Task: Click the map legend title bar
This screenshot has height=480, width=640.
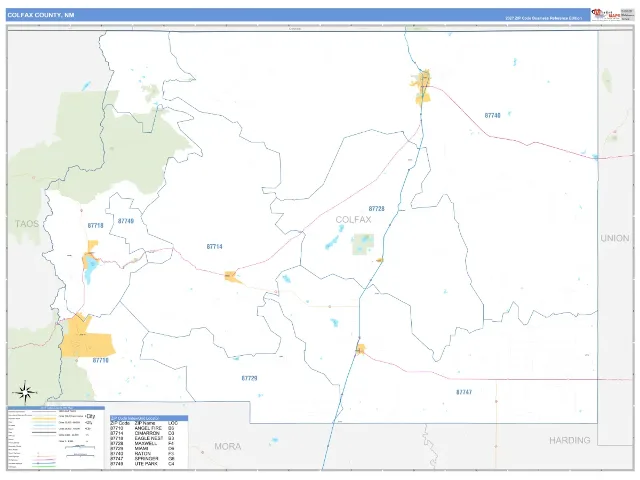Action: [x=56, y=408]
